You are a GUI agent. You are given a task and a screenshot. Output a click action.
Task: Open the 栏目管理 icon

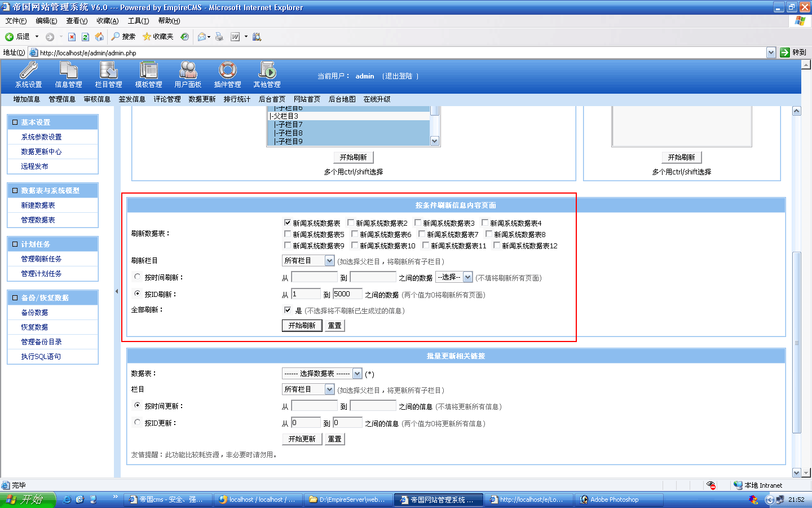coord(108,71)
